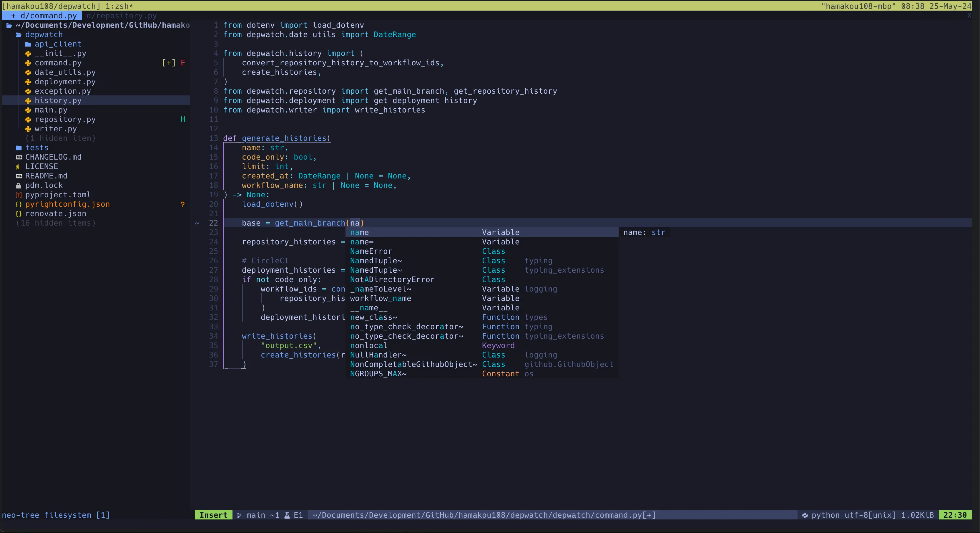This screenshot has height=533, width=980.
Task: Click the Python icon beside history.py
Action: (28, 100)
